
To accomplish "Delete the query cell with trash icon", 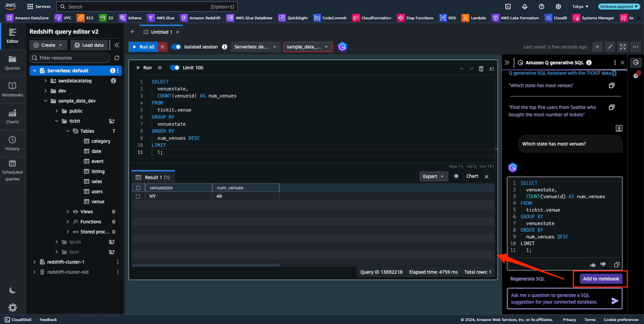I will click(x=481, y=69).
